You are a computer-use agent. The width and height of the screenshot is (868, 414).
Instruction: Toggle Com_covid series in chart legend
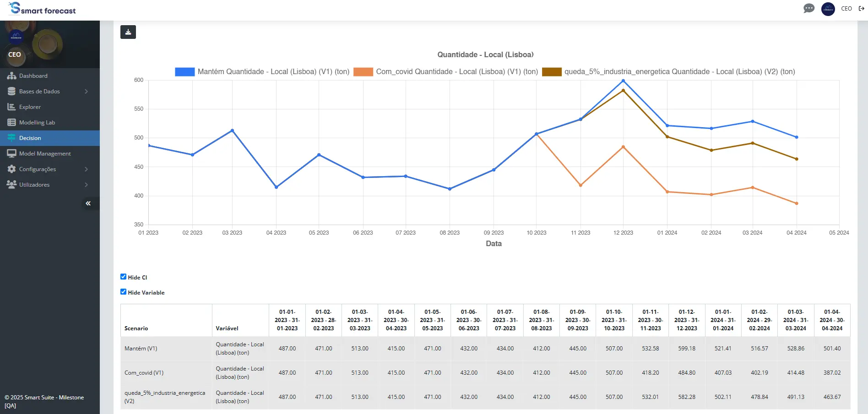tap(456, 72)
